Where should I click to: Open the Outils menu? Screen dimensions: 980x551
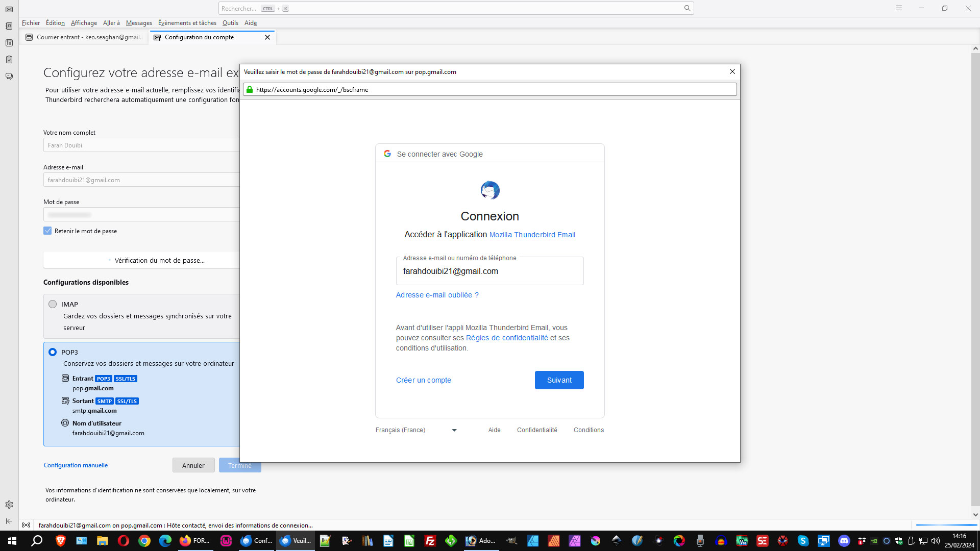[230, 23]
